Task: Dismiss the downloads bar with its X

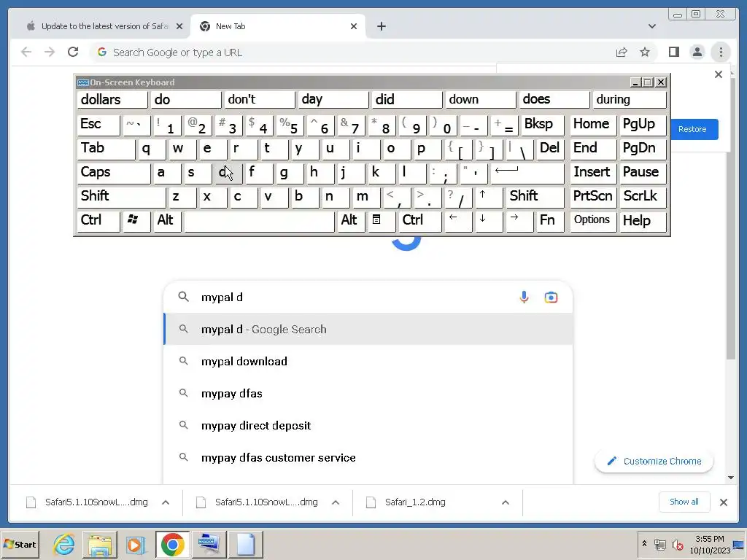Action: (x=723, y=502)
